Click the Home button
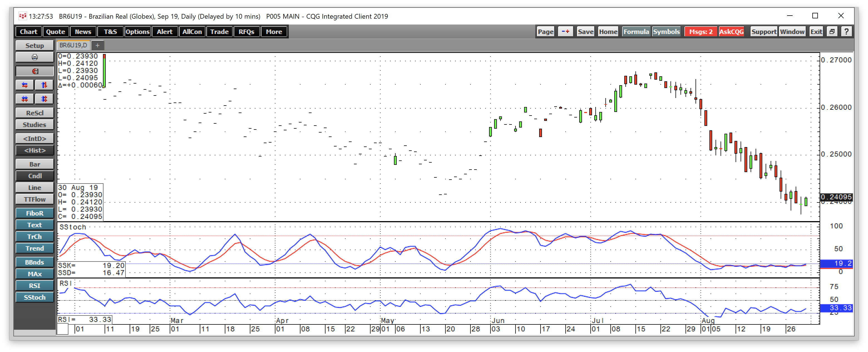 608,32
